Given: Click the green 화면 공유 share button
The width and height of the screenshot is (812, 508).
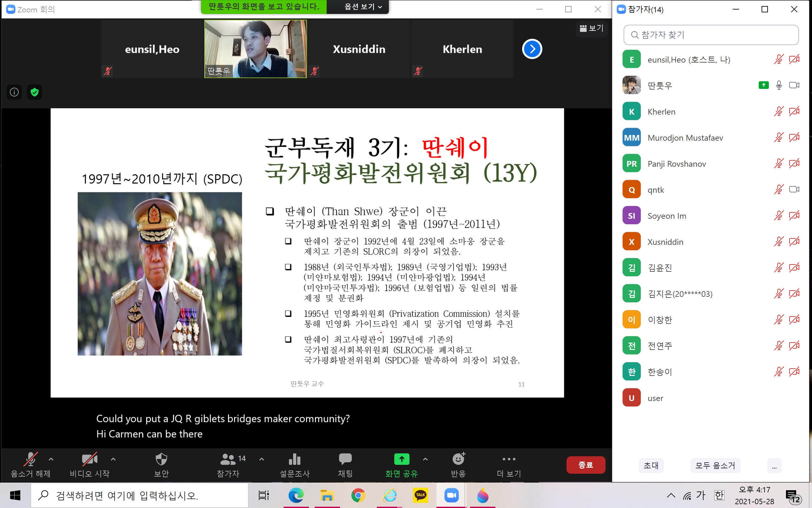Looking at the screenshot, I should [401, 465].
